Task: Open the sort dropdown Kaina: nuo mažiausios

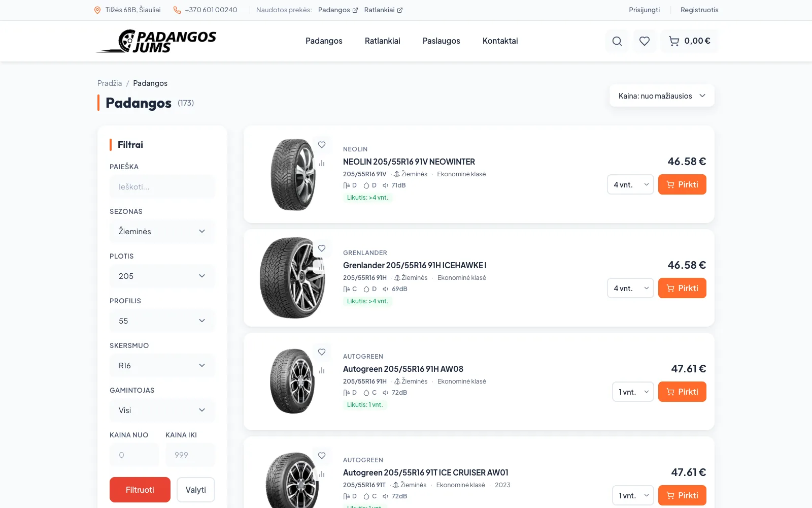Action: click(x=662, y=96)
